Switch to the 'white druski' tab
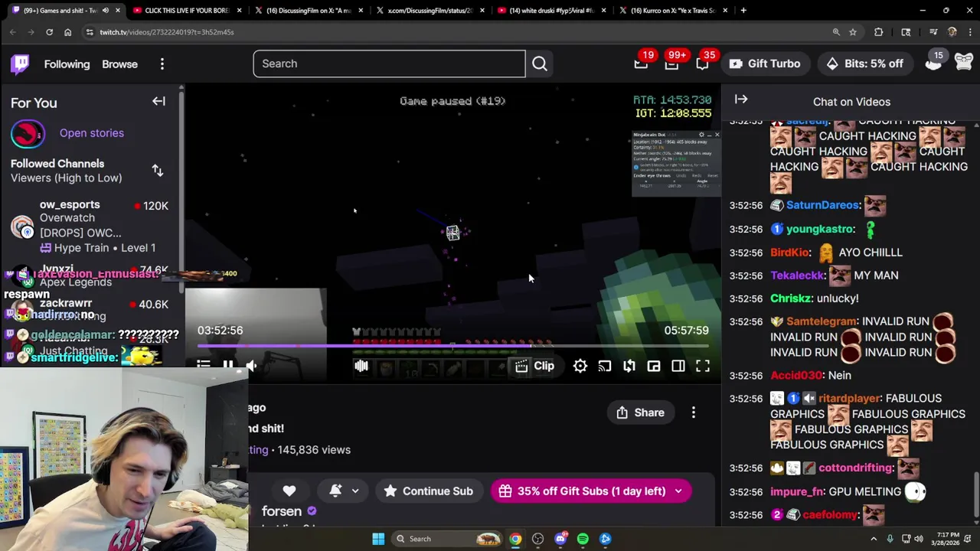This screenshot has width=980, height=551. [x=551, y=11]
